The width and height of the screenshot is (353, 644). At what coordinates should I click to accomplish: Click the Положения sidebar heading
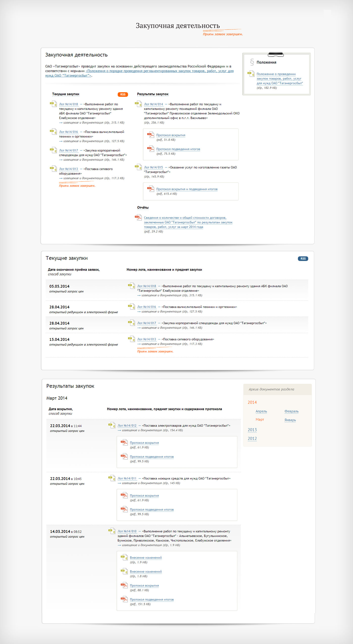point(266,62)
